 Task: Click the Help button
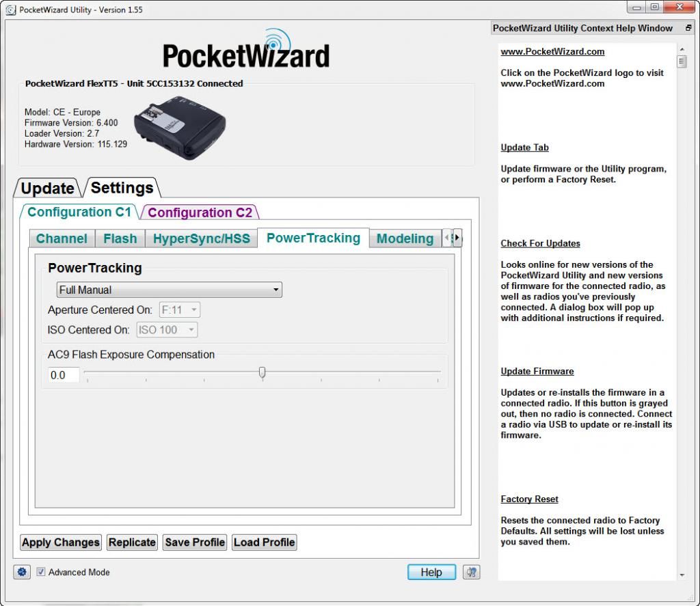431,572
